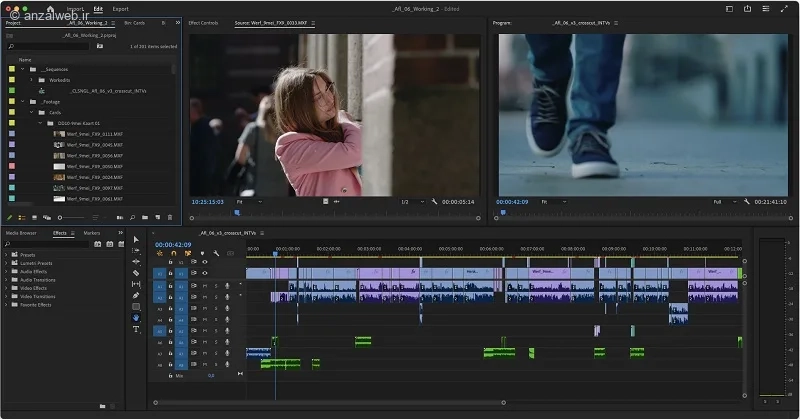Image resolution: width=800 pixels, height=419 pixels.
Task: Click Accelerated Effects filter icon in Effects panel
Action: coord(97,244)
